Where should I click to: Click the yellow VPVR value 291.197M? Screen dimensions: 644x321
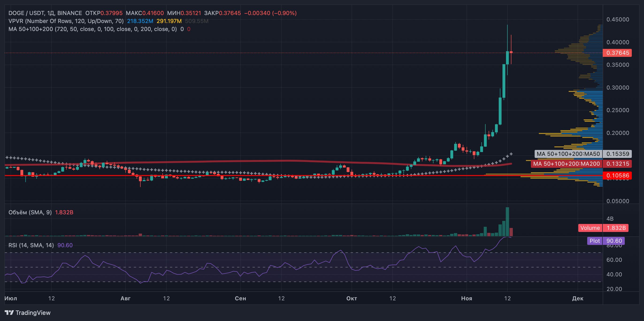tap(169, 21)
